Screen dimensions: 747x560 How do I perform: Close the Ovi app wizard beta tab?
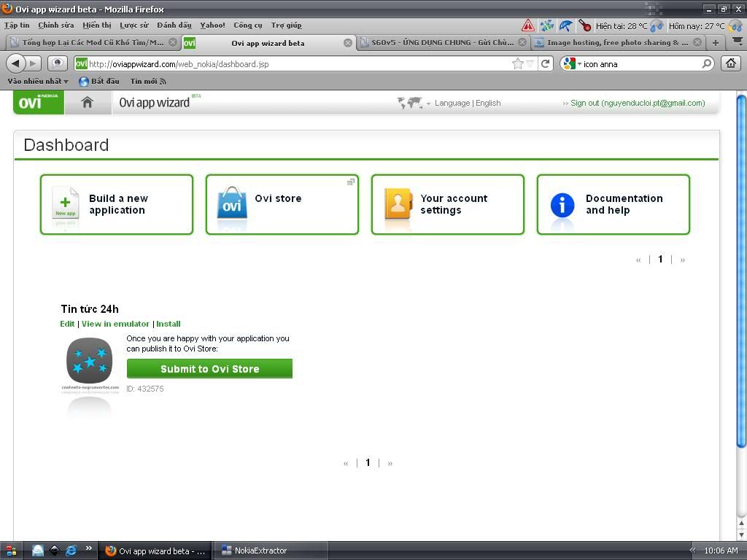click(348, 43)
